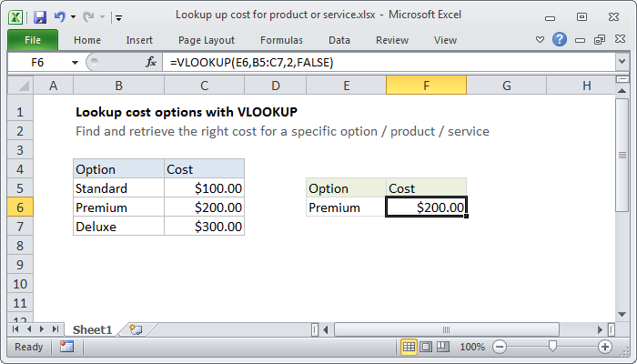Click the macro recording icon in status bar
This screenshot has width=637, height=364.
pyautogui.click(x=66, y=347)
